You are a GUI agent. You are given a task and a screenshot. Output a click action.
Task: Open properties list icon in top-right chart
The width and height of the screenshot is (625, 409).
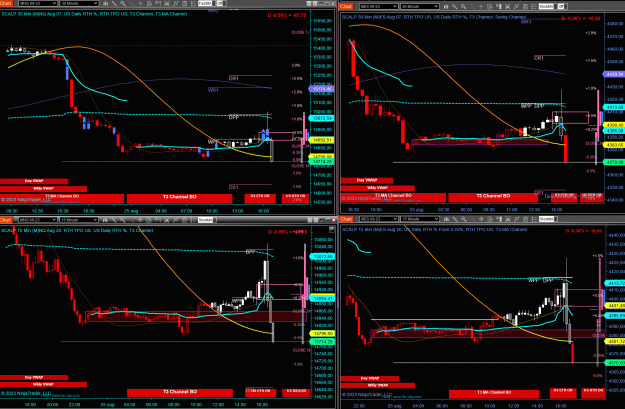(534, 6)
